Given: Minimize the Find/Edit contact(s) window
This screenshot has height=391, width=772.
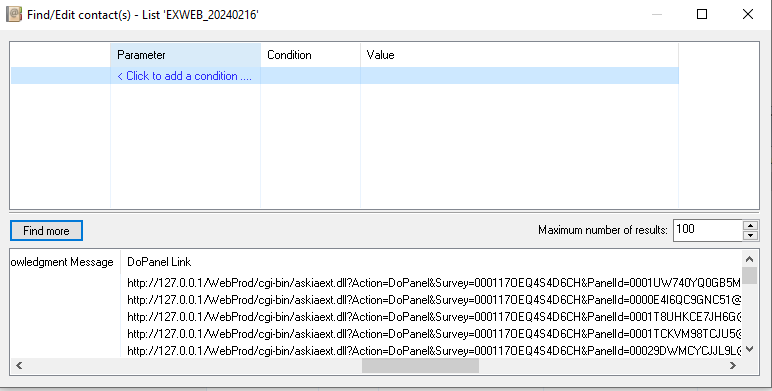Looking at the screenshot, I should [x=657, y=14].
